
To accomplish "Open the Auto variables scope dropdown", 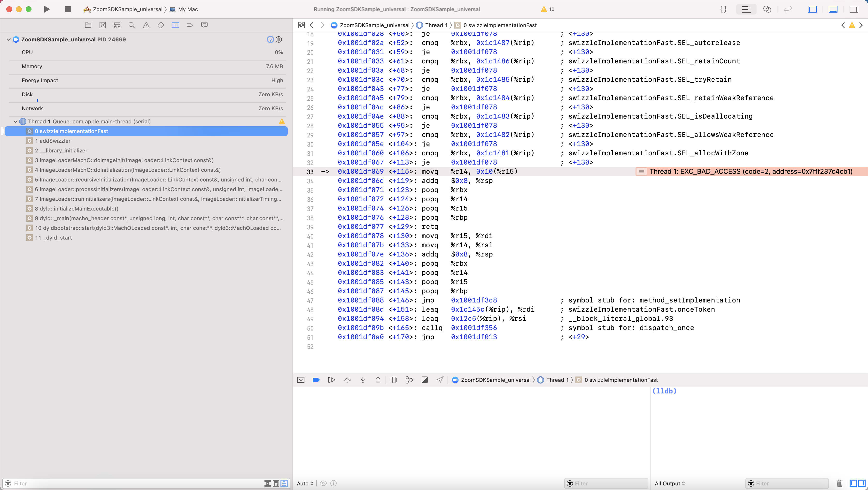I will 305,483.
